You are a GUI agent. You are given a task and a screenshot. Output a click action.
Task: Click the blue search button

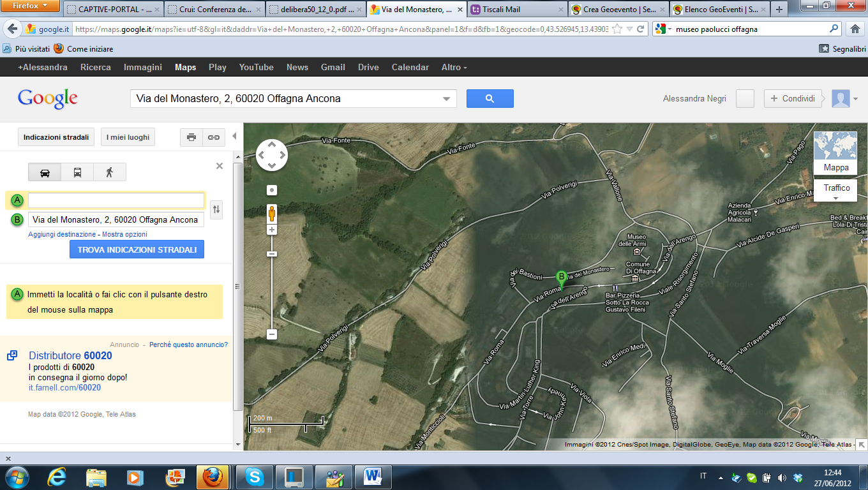pyautogui.click(x=490, y=99)
